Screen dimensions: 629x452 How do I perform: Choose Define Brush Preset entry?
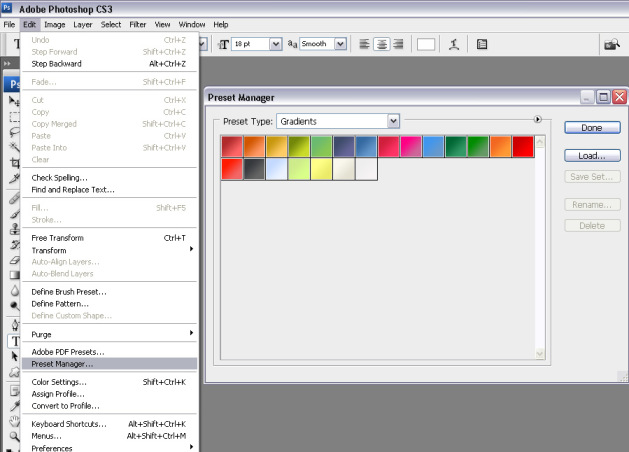coord(108,292)
